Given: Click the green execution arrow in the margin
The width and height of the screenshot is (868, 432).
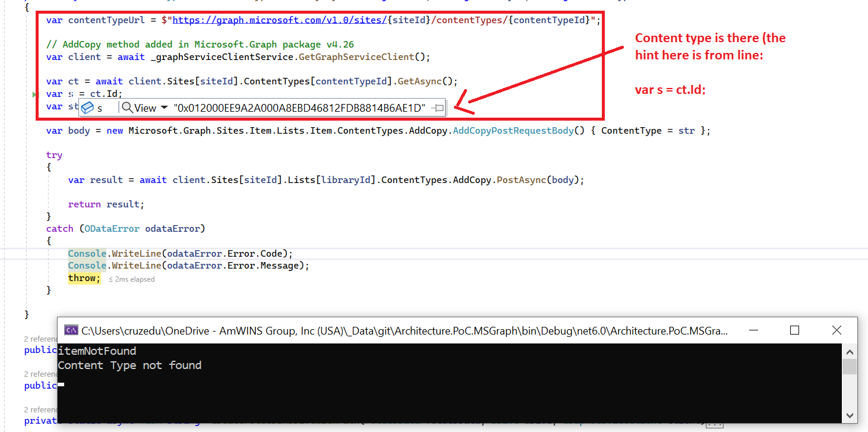Looking at the screenshot, I should point(34,94).
